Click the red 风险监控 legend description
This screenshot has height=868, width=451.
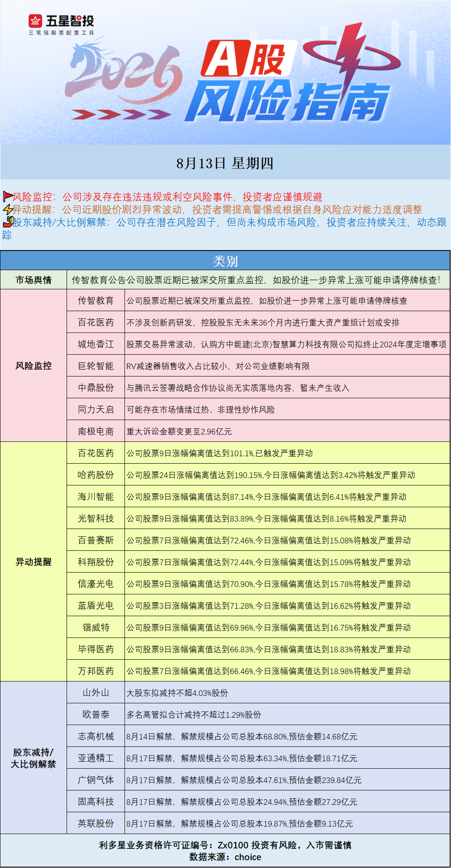click(167, 197)
